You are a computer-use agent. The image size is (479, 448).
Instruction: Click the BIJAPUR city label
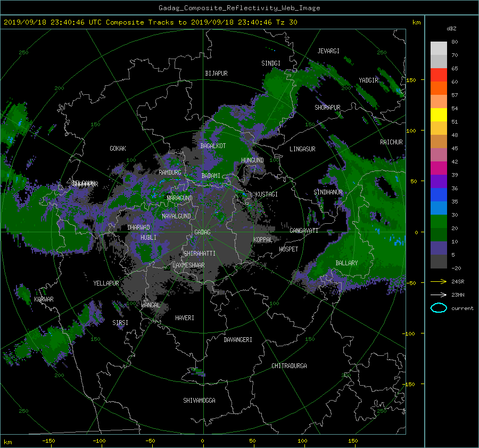pyautogui.click(x=216, y=74)
